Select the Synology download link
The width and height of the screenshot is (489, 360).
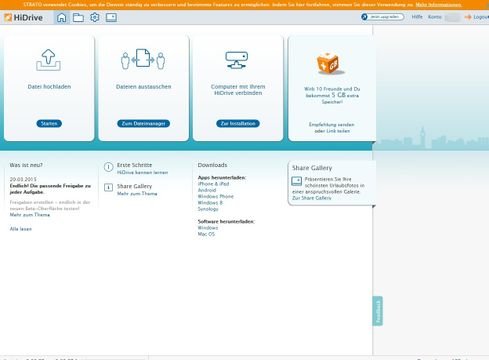point(208,209)
